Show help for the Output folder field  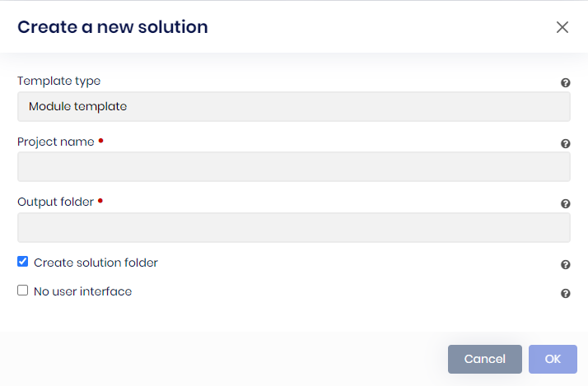click(566, 204)
